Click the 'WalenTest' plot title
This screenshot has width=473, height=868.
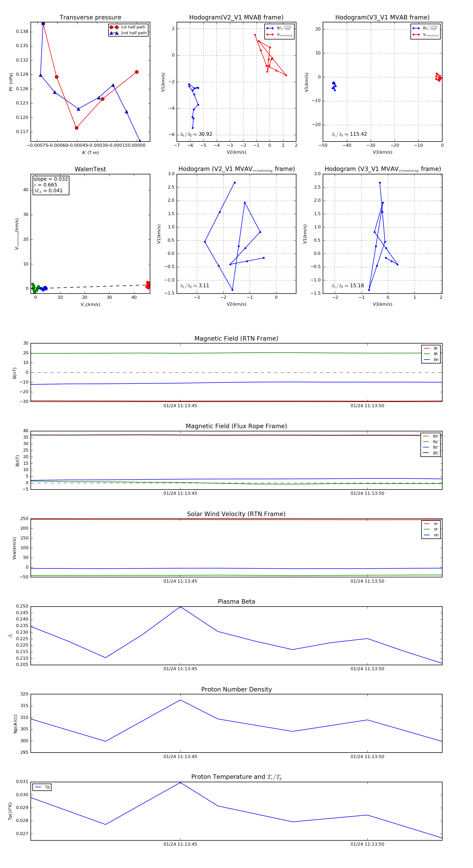[x=90, y=169]
